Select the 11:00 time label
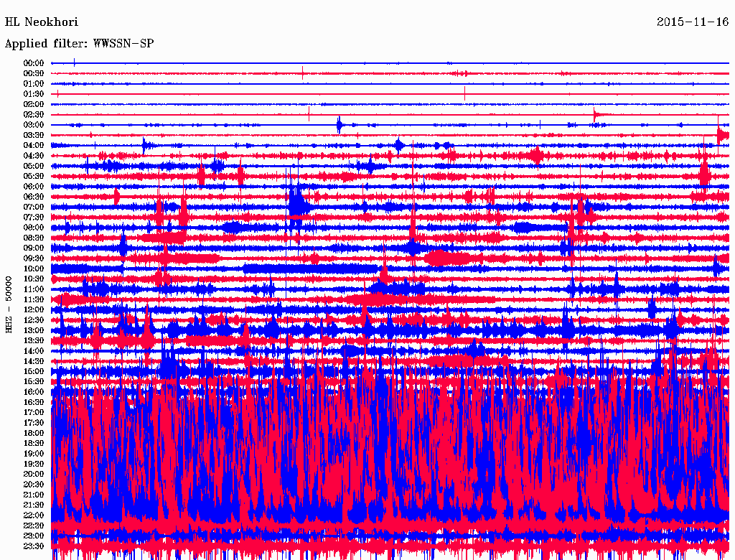This screenshot has height=560, width=735. (x=34, y=289)
